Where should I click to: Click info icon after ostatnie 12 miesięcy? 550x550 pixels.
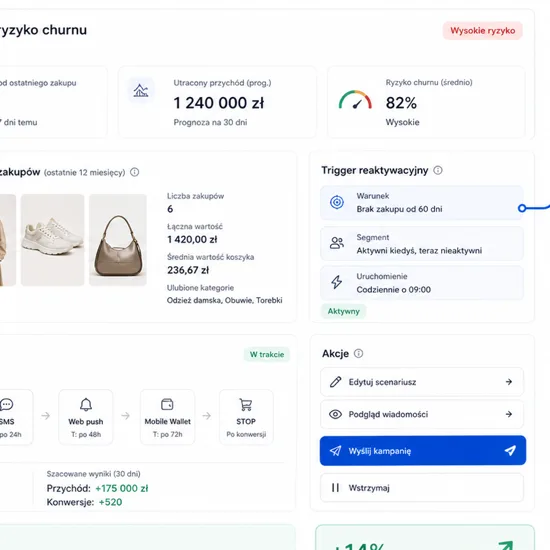134,172
